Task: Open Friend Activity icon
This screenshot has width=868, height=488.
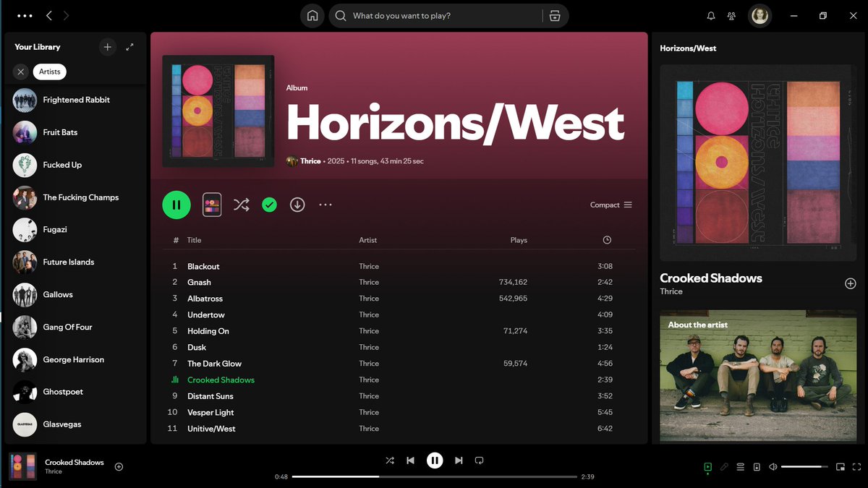Action: [x=732, y=16]
